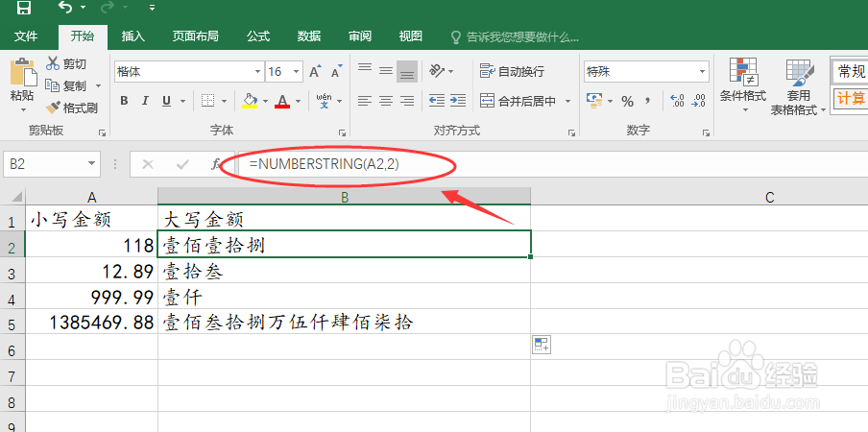Toggle center text horizontally
The width and height of the screenshot is (868, 432).
[386, 101]
